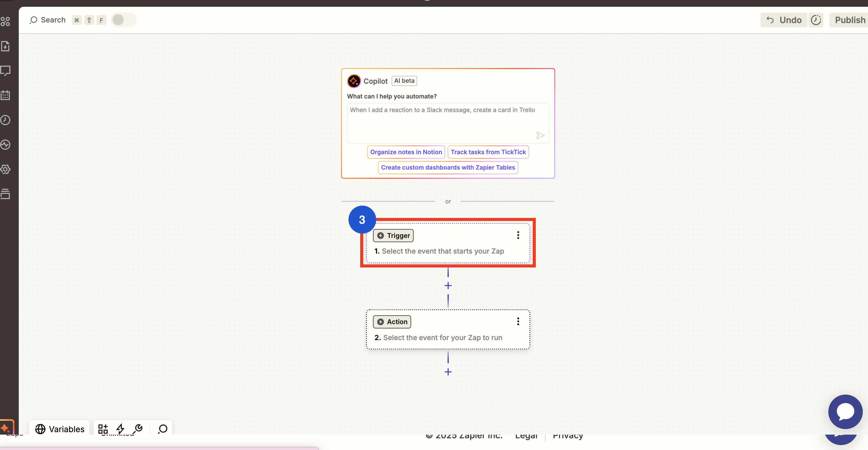Open the activity pulse icon in sidebar

click(5, 145)
